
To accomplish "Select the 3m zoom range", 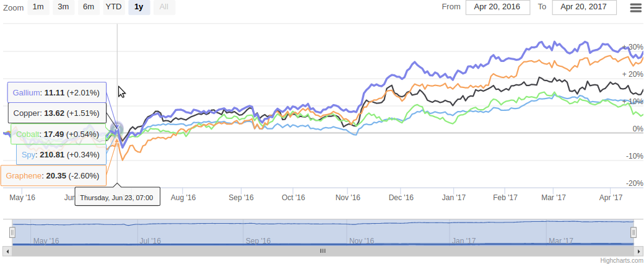I will (x=63, y=7).
